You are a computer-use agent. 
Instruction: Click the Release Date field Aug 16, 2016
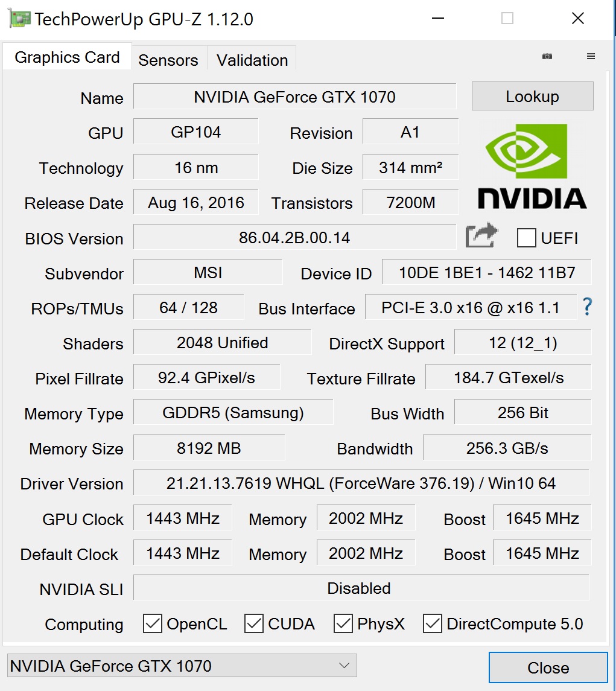tap(195, 202)
